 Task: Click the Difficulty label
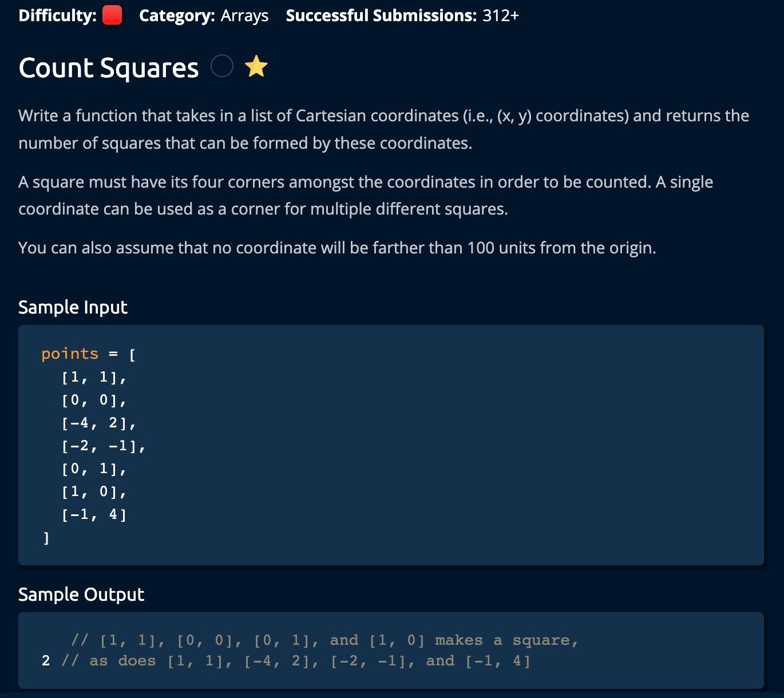pyautogui.click(x=57, y=15)
